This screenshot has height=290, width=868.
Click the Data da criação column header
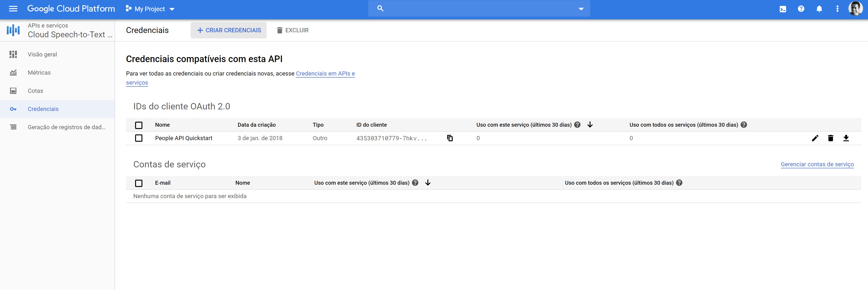click(256, 125)
